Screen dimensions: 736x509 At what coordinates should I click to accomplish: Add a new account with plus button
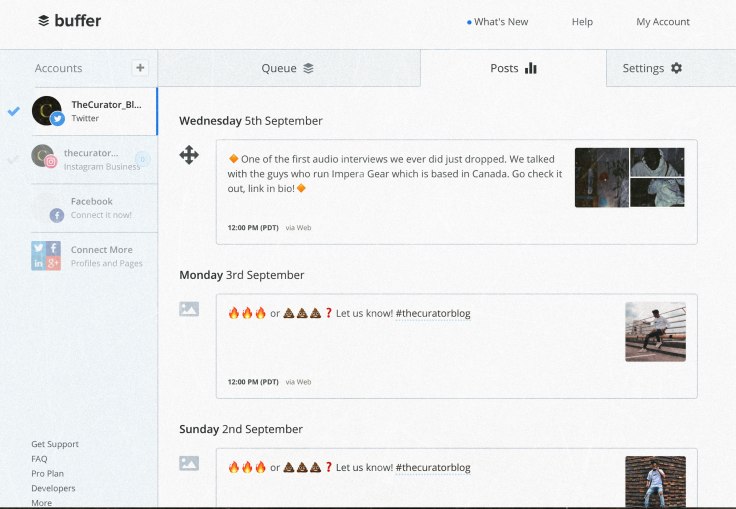pos(140,68)
